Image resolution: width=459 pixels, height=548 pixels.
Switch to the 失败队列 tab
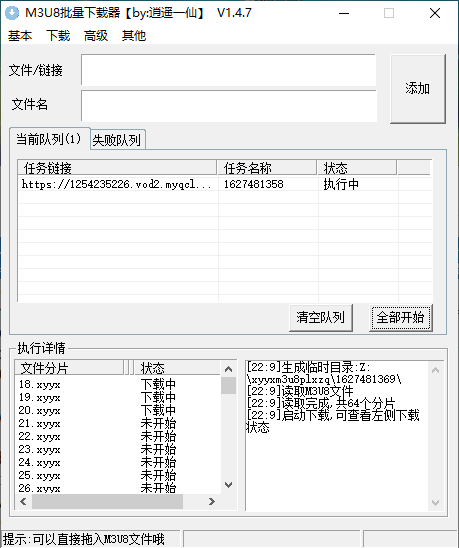click(x=117, y=140)
